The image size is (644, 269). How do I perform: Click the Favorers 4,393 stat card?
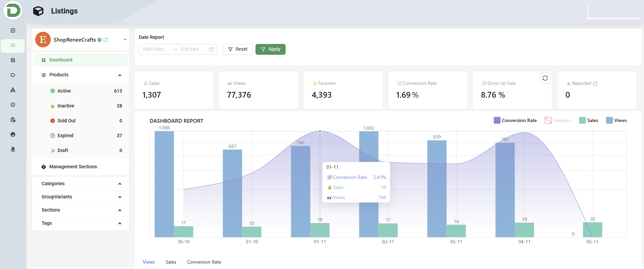[343, 90]
